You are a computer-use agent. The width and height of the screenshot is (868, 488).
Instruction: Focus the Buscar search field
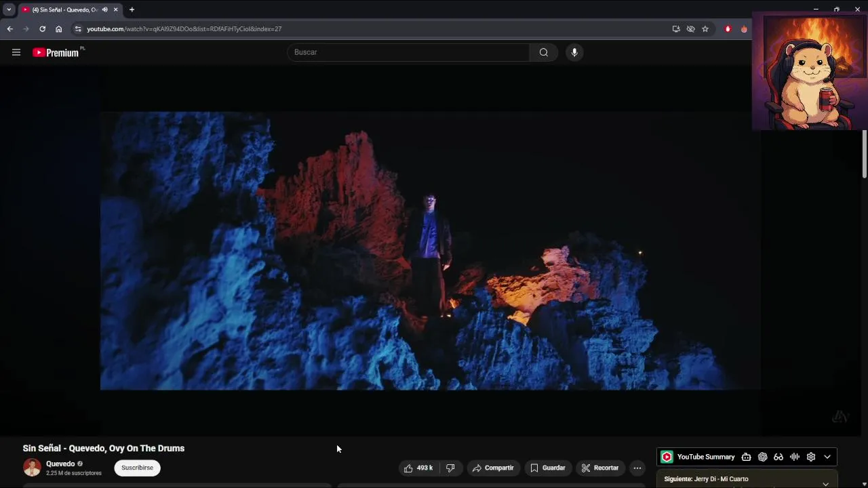click(x=409, y=52)
